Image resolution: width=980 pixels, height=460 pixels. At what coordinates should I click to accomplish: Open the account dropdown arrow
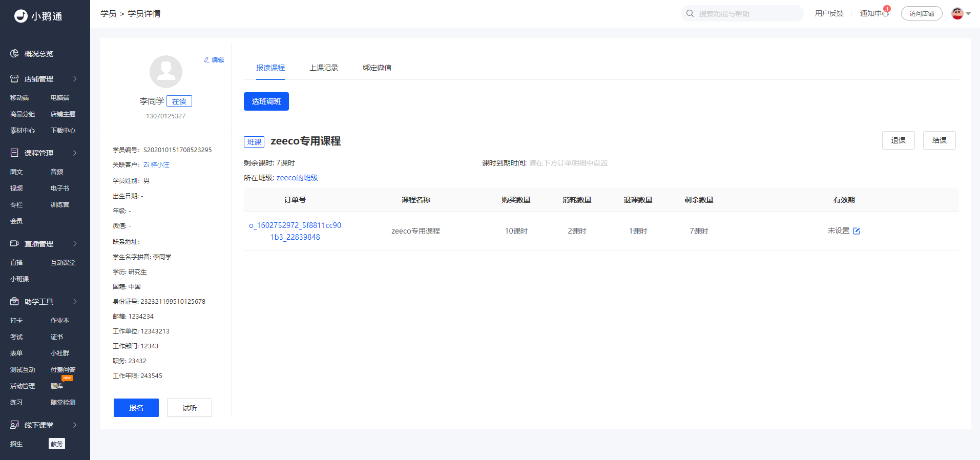click(968, 14)
